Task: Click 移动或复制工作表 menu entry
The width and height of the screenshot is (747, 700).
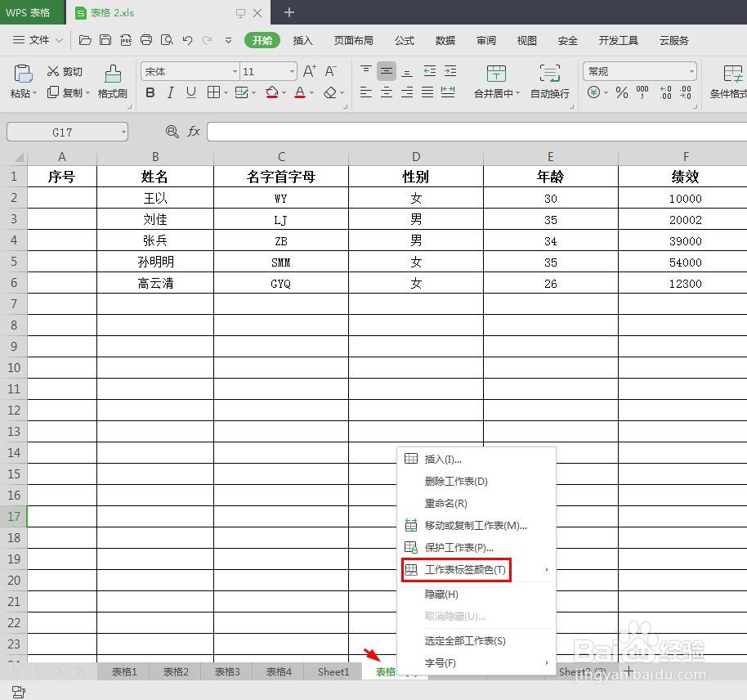Action: pos(476,525)
